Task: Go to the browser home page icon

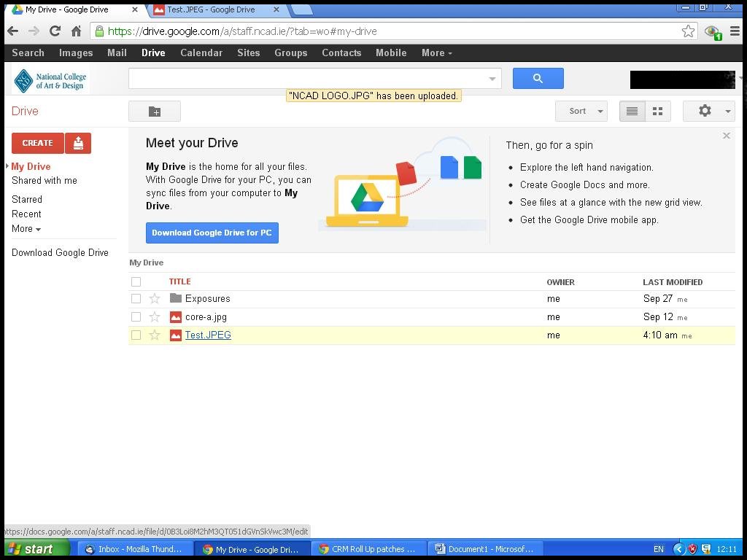Action: pyautogui.click(x=76, y=31)
